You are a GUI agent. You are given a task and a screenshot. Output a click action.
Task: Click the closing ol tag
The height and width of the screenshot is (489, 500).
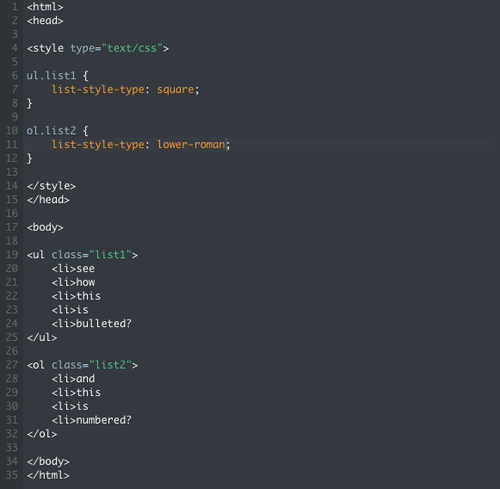[42, 434]
